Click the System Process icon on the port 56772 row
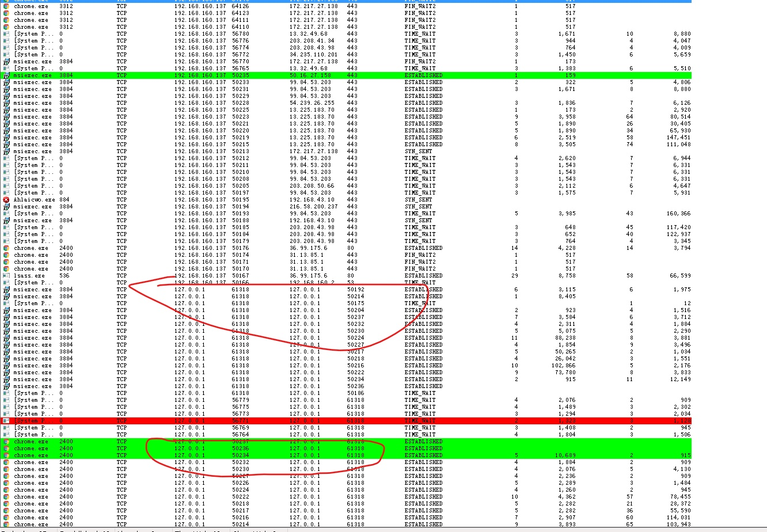 point(6,54)
